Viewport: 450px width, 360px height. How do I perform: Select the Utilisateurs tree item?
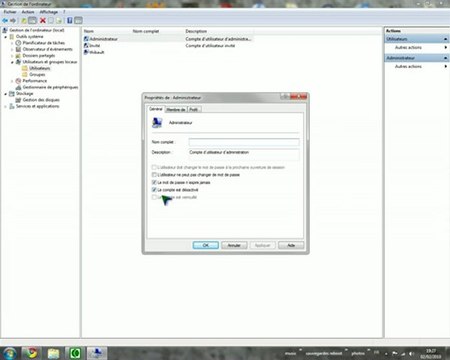(39, 68)
